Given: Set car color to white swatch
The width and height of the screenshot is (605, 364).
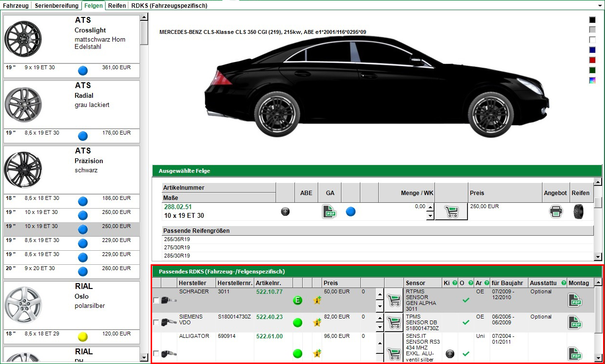Looking at the screenshot, I should (592, 40).
